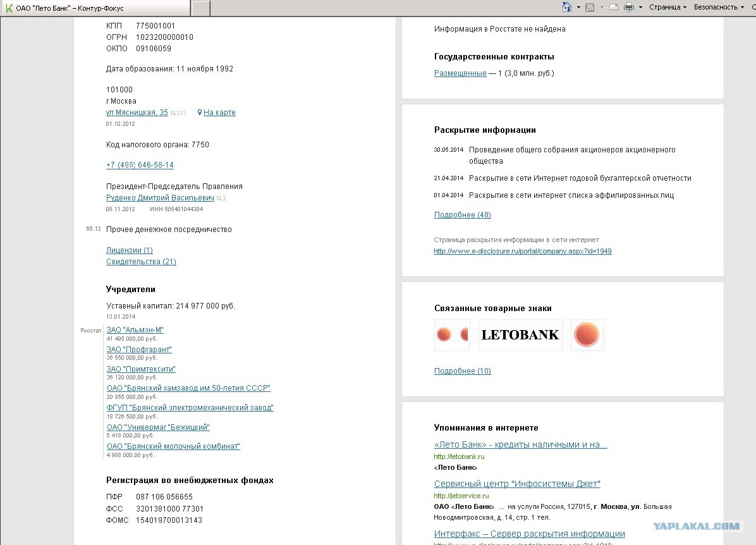Image resolution: width=756 pixels, height=545 pixels.
Task: Click the search icon next to Мясницкая address
Action: [x=173, y=113]
